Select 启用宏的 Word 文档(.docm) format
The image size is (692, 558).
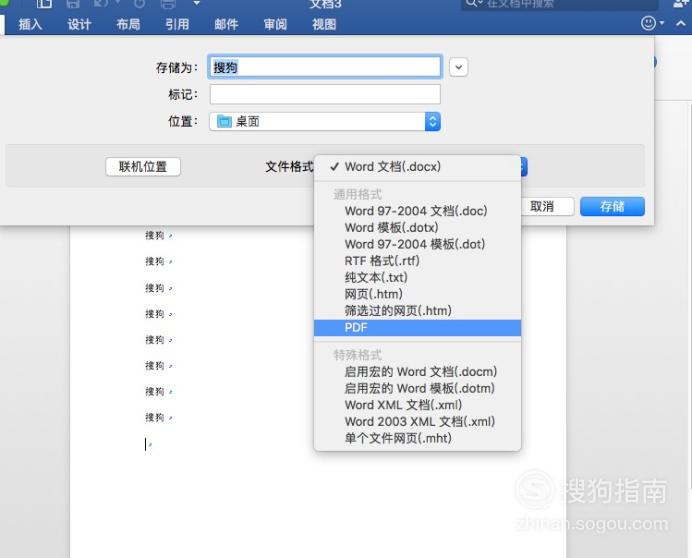[x=417, y=372]
